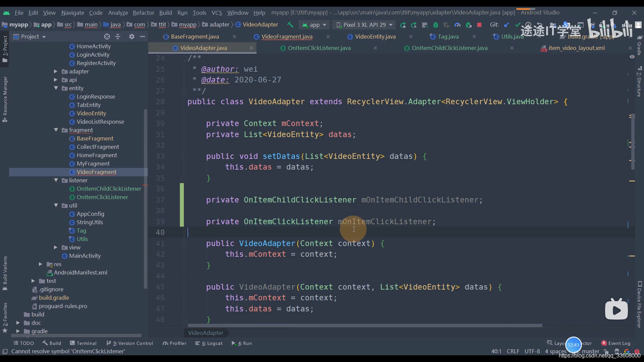Screen dimensions: 644x362
Task: Click the Git Commit checkmark icon
Action: tap(518, 25)
